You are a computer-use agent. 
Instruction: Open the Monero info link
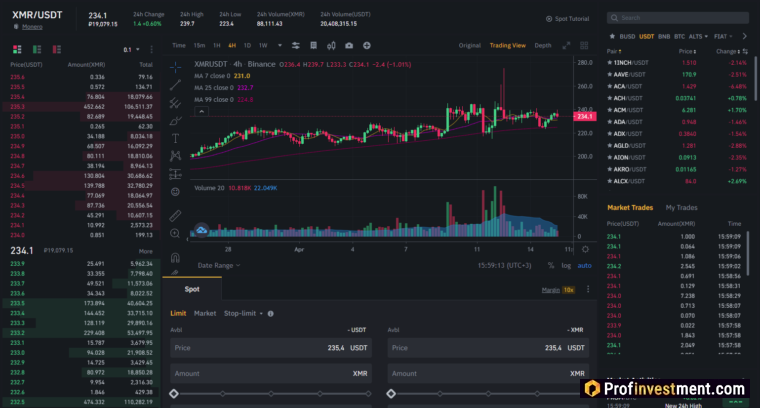pyautogui.click(x=32, y=27)
